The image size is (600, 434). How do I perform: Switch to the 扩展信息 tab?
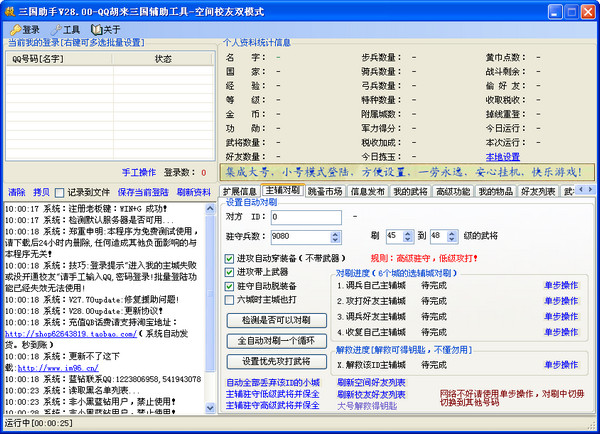[x=240, y=191]
